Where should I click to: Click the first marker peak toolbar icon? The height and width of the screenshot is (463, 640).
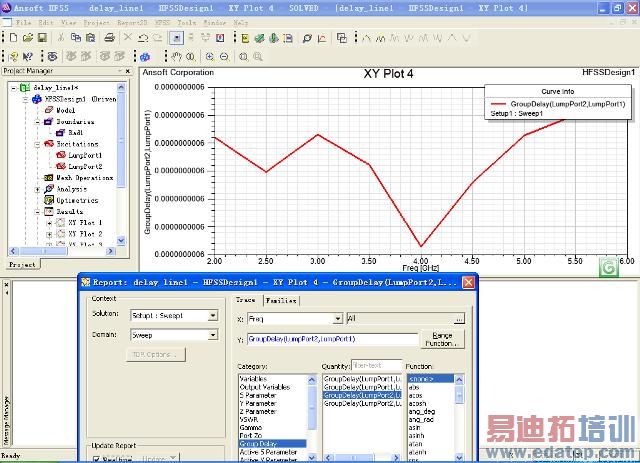pos(366,38)
